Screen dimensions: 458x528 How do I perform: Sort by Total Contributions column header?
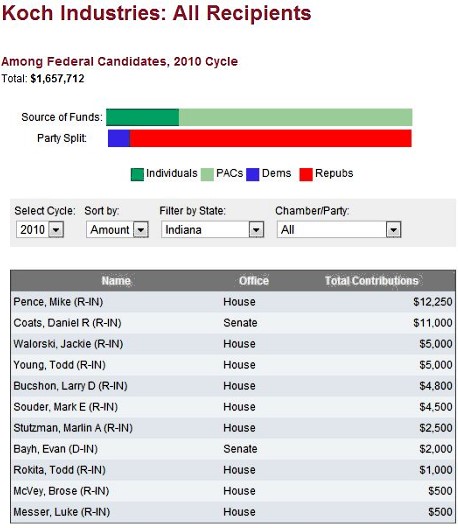pyautogui.click(x=371, y=281)
